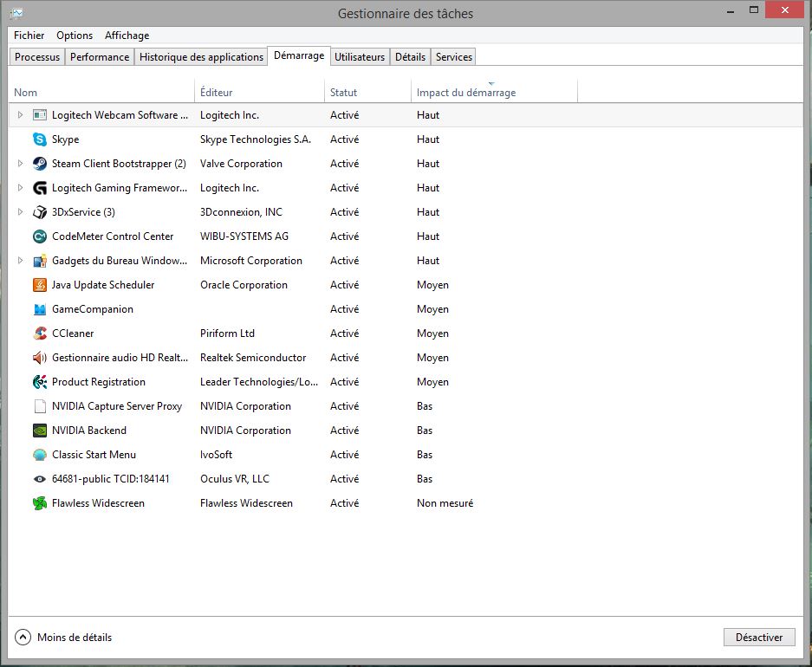Click the Moins de détails label
This screenshot has width=812, height=667.
(75, 637)
